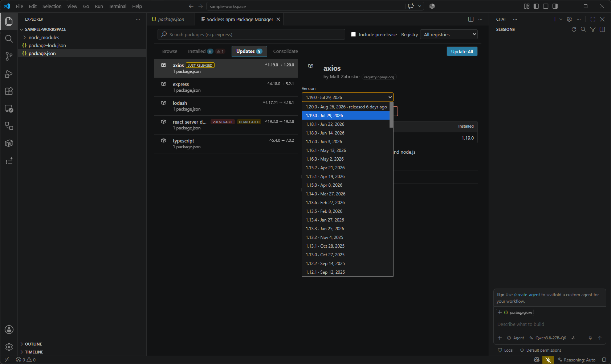Switch to the package.json editor tab
This screenshot has height=364, width=611.
coord(171,19)
